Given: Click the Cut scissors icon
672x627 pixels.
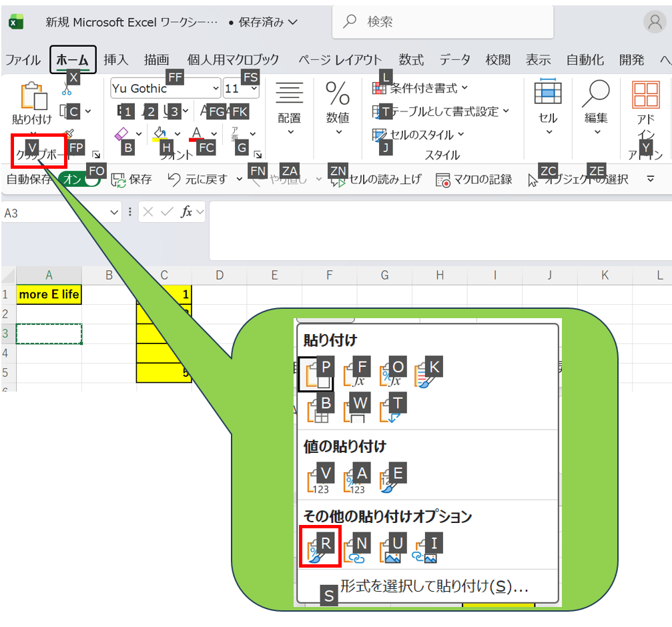Looking at the screenshot, I should coord(67,89).
